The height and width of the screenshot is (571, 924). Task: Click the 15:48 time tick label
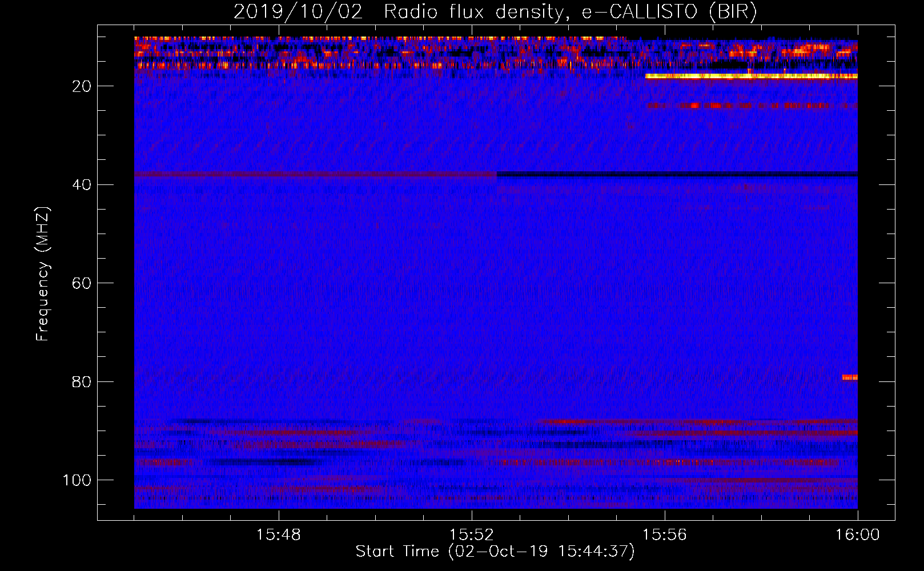279,535
